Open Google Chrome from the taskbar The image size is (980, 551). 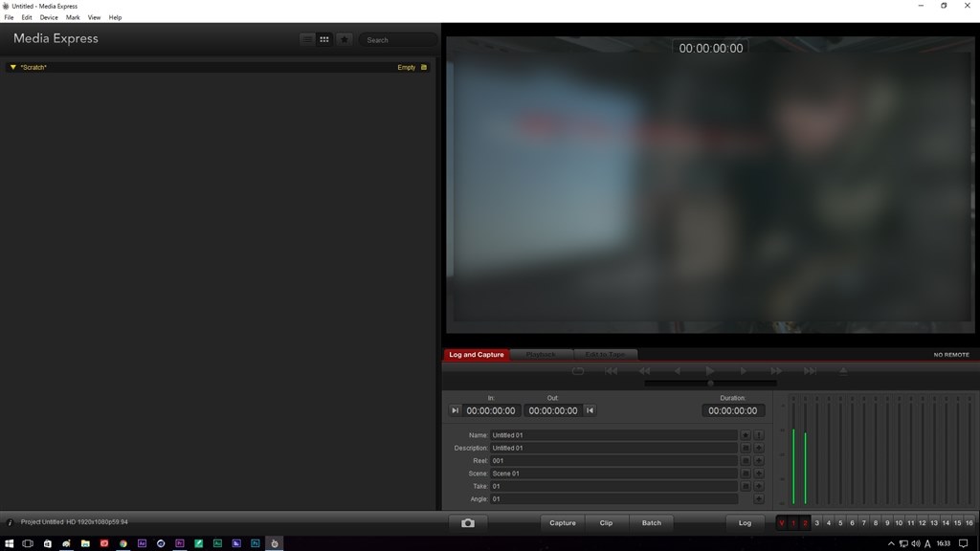coord(123,543)
